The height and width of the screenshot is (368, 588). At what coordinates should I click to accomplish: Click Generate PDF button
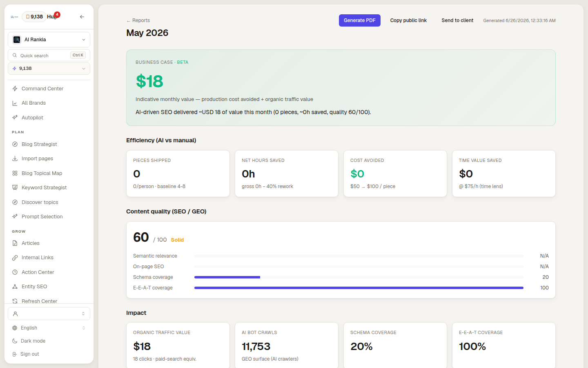360,20
